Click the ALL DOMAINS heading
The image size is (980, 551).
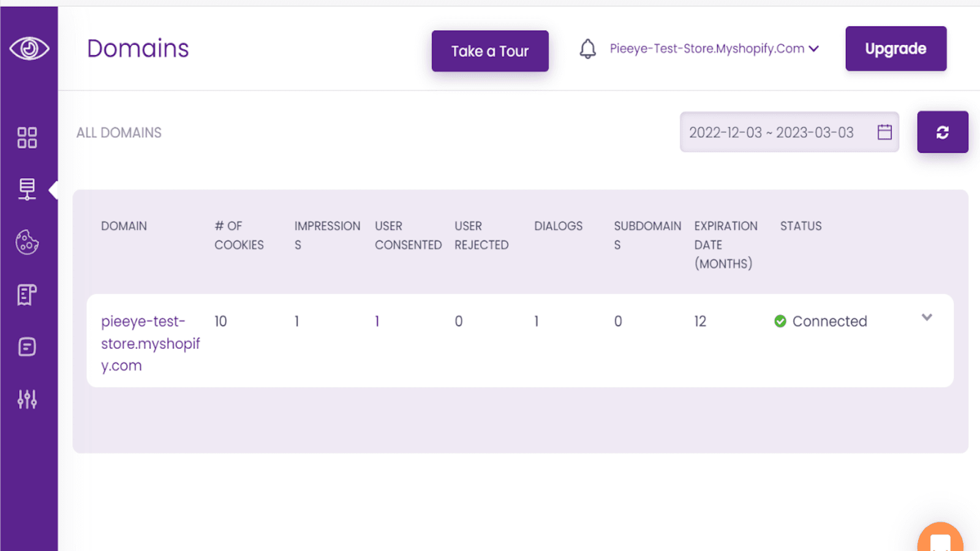point(119,133)
